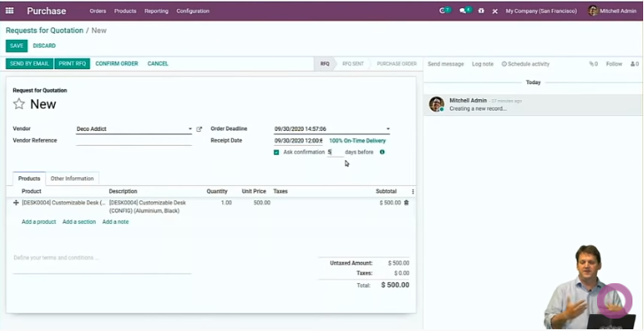Grab the drag handle on the product line
The image size is (644, 331).
coord(16,203)
